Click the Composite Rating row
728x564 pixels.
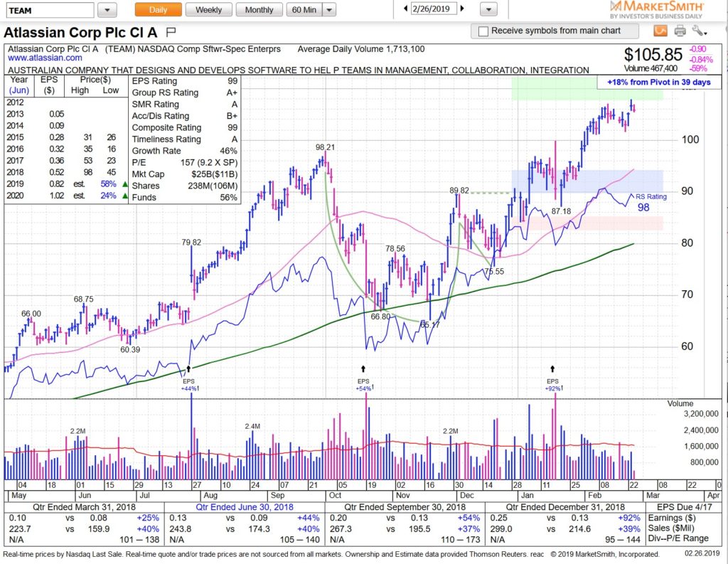point(184,128)
